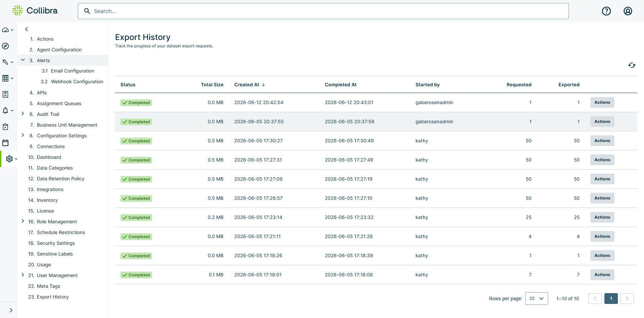The image size is (644, 318).
Task: Go to previous page arrow
Action: point(595,299)
